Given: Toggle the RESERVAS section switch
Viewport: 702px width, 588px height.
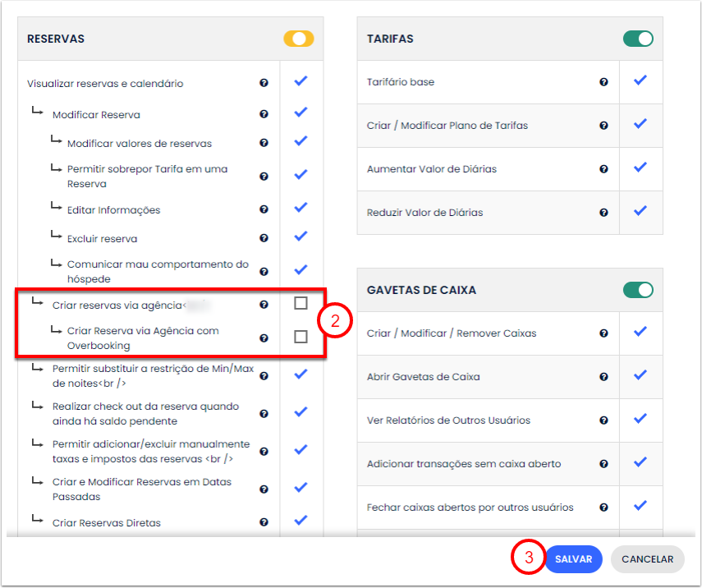Looking at the screenshot, I should (299, 39).
